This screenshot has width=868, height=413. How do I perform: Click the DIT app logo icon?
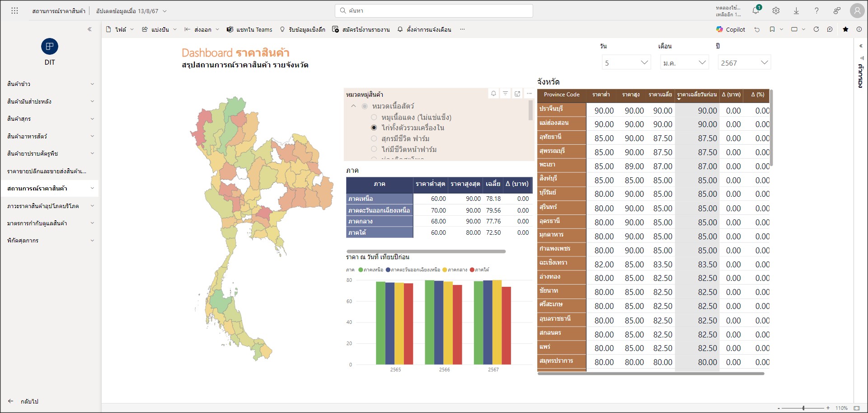click(x=50, y=47)
